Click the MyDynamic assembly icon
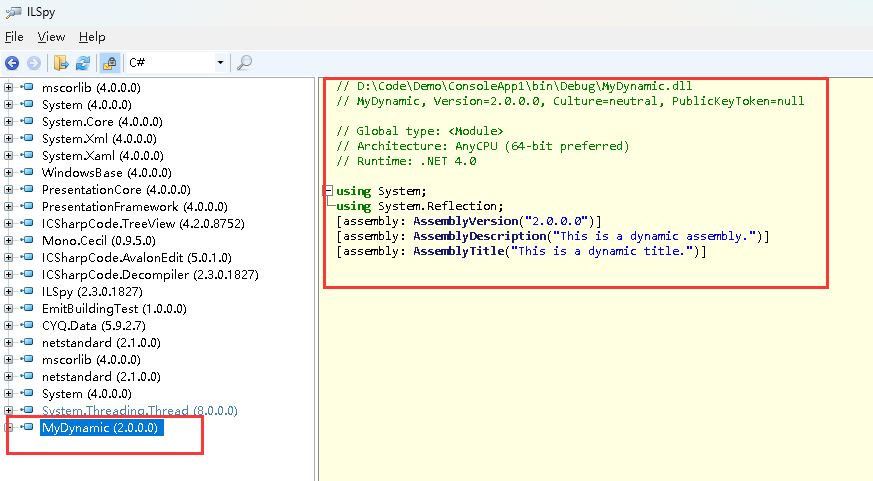 coord(27,427)
